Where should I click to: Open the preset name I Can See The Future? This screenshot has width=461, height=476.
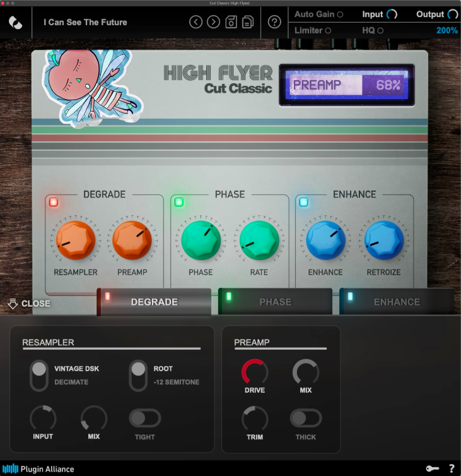pyautogui.click(x=85, y=22)
